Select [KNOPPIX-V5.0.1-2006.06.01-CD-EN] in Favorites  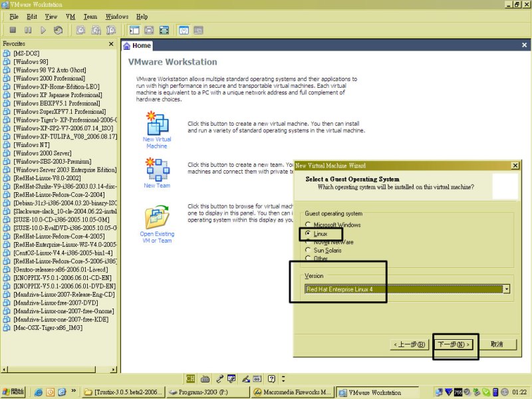coord(63,278)
